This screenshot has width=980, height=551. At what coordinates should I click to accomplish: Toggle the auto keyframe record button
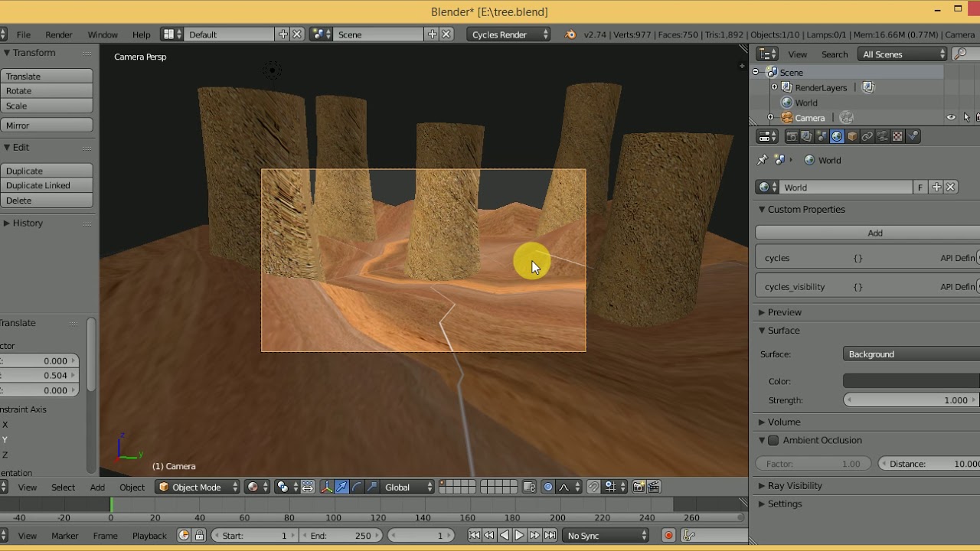[668, 536]
